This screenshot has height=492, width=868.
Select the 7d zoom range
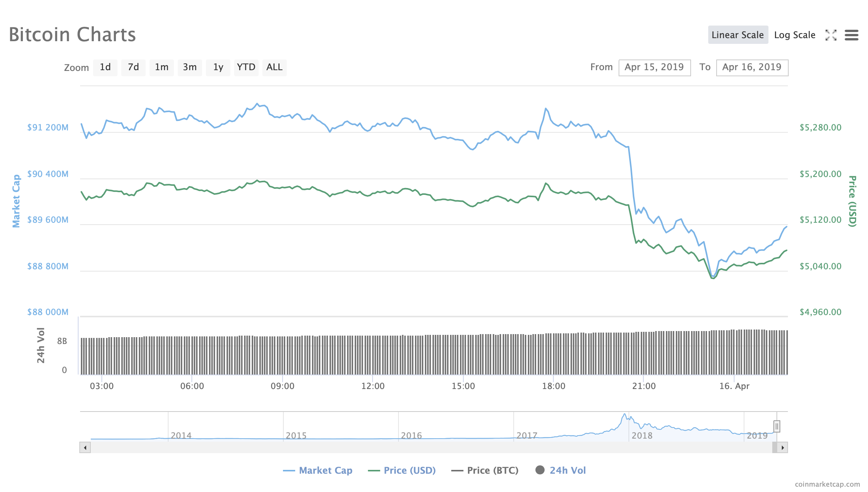[133, 68]
